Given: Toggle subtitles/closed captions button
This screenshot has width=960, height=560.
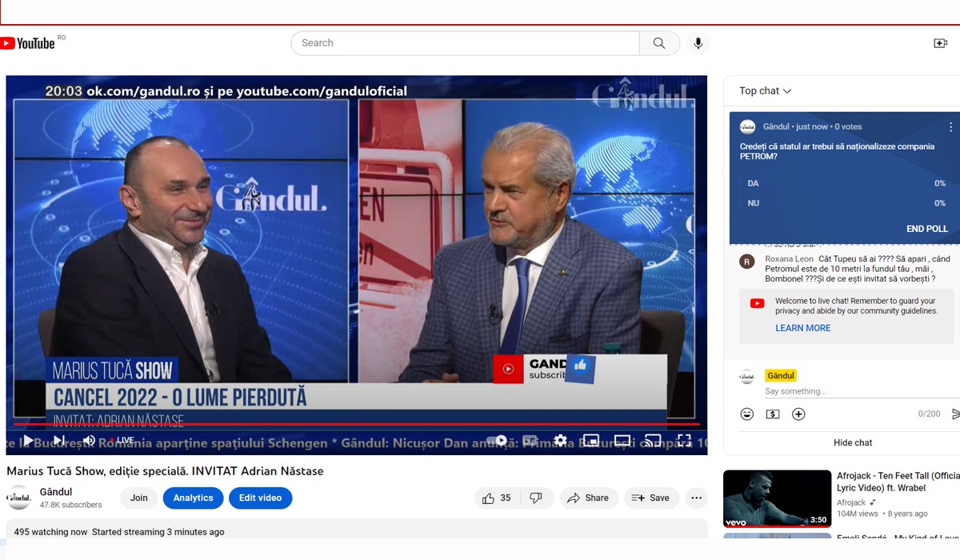Looking at the screenshot, I should click(x=530, y=440).
